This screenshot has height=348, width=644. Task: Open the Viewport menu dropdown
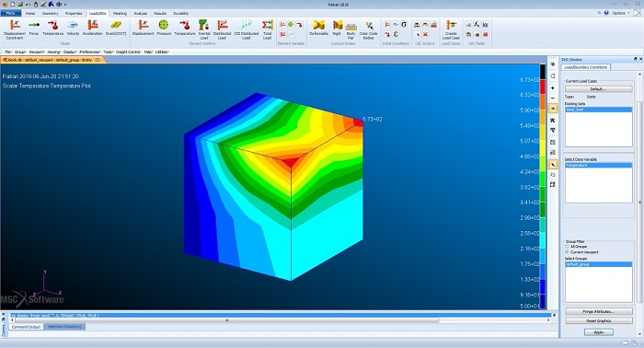37,52
